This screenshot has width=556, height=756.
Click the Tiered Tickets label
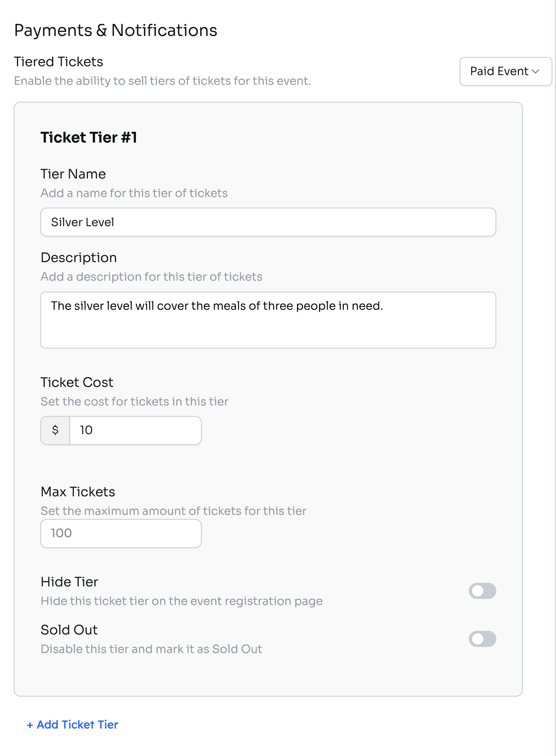point(59,62)
